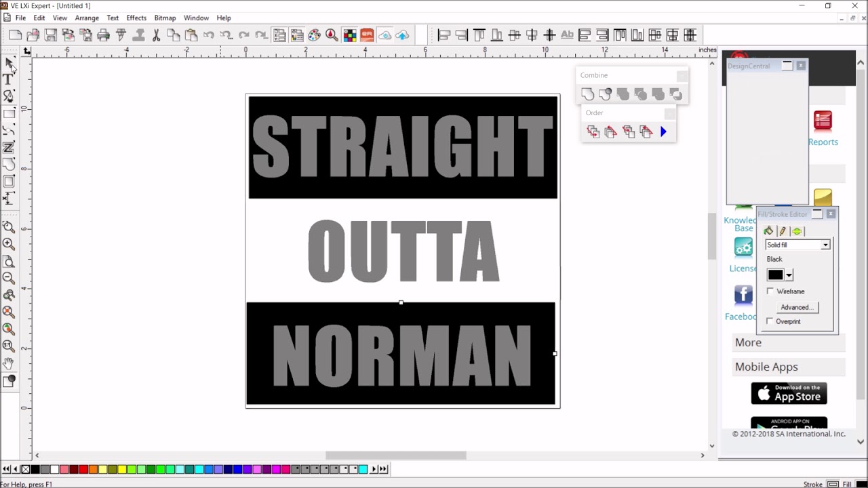Click the cloud upload icon
868x488 pixels.
click(x=402, y=35)
